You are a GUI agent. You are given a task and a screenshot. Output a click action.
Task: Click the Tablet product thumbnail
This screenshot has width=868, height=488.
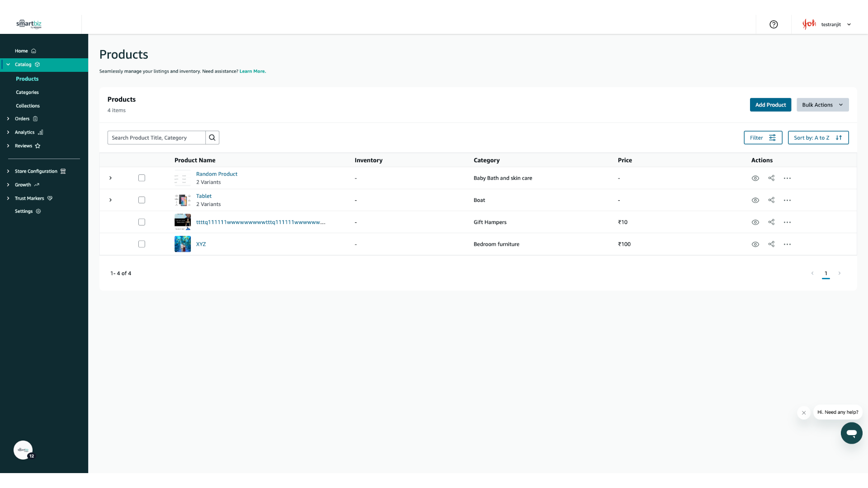pos(183,200)
